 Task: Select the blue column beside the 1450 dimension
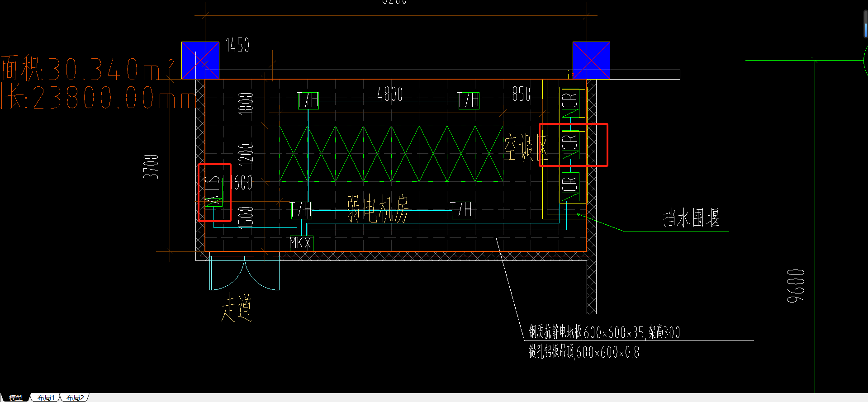(200, 61)
